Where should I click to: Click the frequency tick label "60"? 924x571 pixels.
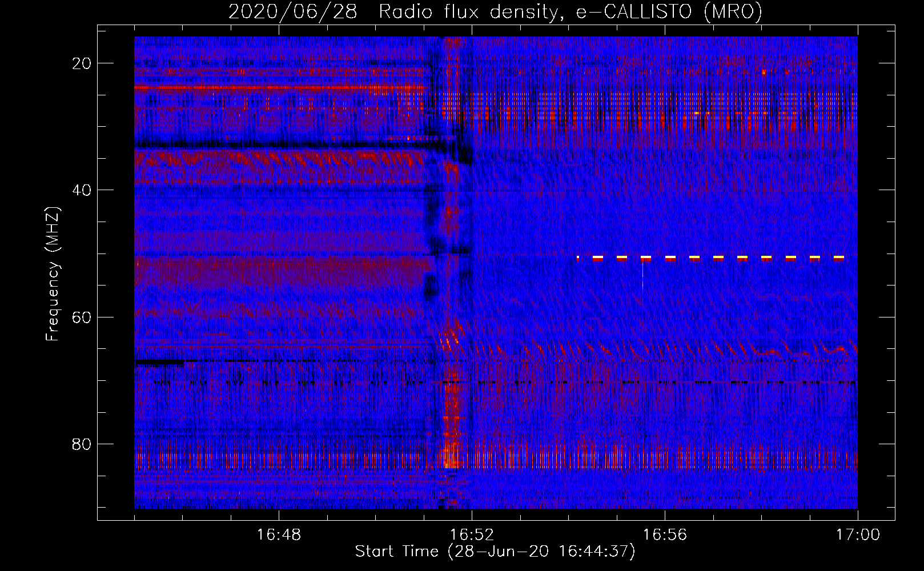(x=82, y=317)
